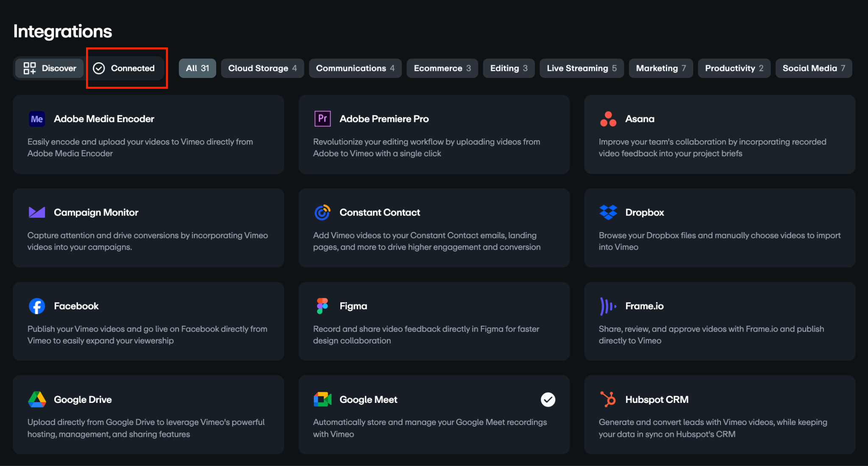This screenshot has height=466, width=868.
Task: Click the Adobe Premiere Pro logo
Action: pos(322,119)
